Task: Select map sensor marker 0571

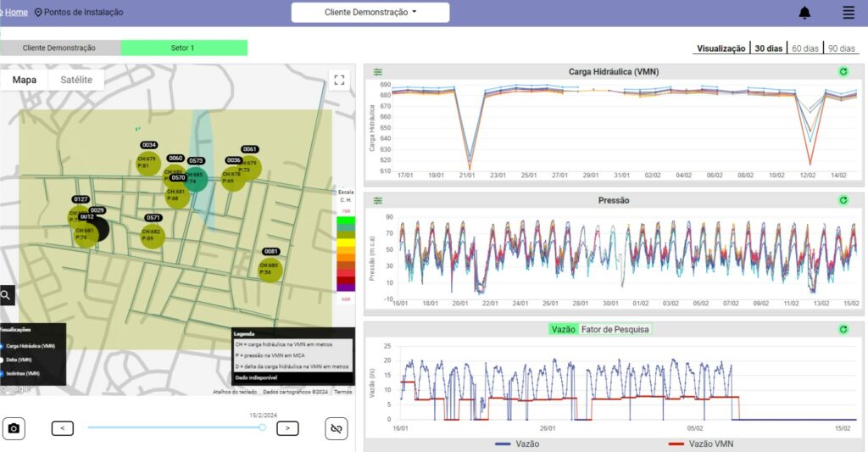Action: point(153,236)
